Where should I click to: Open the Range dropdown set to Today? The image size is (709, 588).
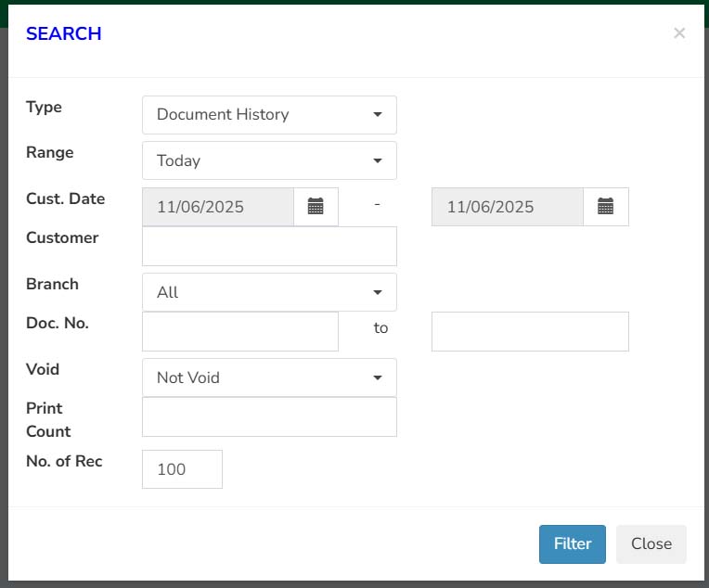269,160
